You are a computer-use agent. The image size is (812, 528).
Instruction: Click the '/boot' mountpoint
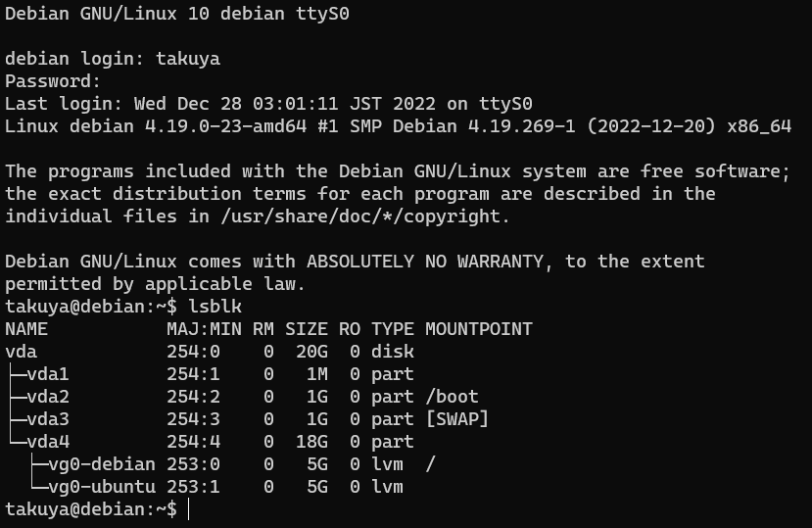click(x=452, y=397)
